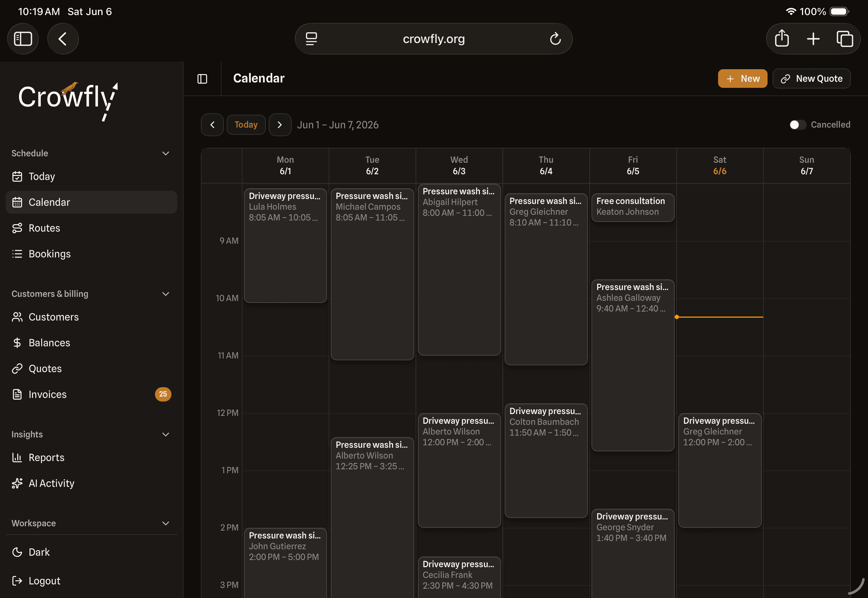Click the Customers people icon
This screenshot has height=598, width=868.
click(17, 317)
